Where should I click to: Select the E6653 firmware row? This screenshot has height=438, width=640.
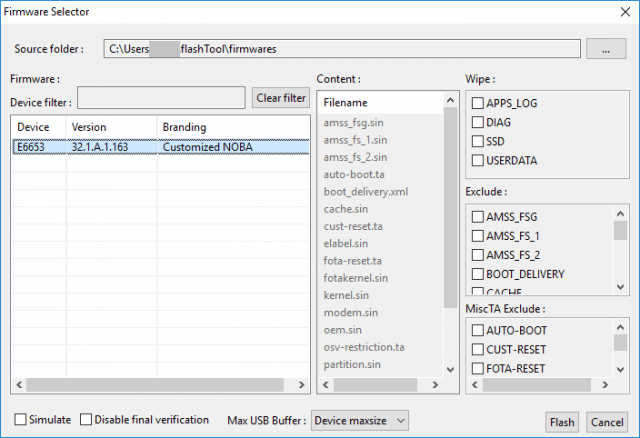161,147
